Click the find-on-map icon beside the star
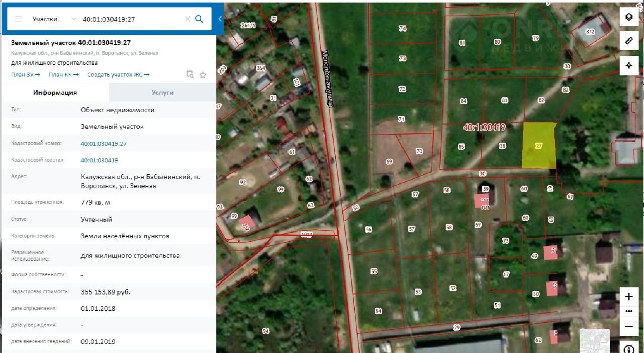The height and width of the screenshot is (353, 644). [x=190, y=75]
